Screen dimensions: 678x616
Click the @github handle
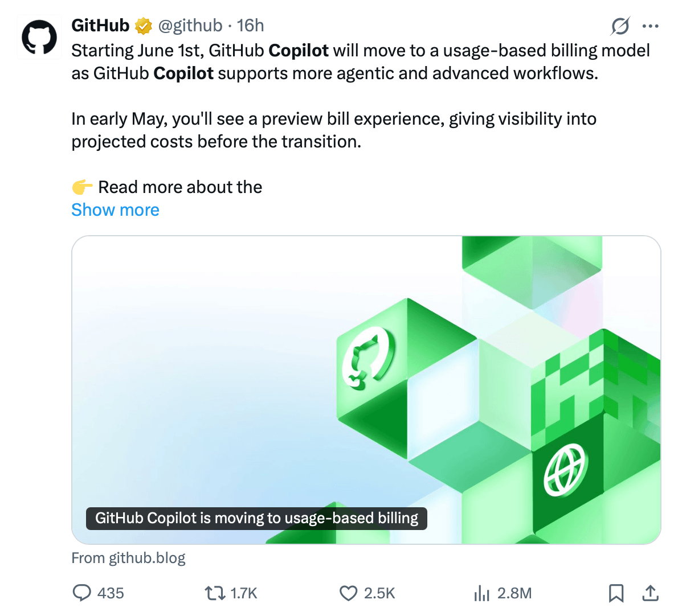[x=190, y=26]
